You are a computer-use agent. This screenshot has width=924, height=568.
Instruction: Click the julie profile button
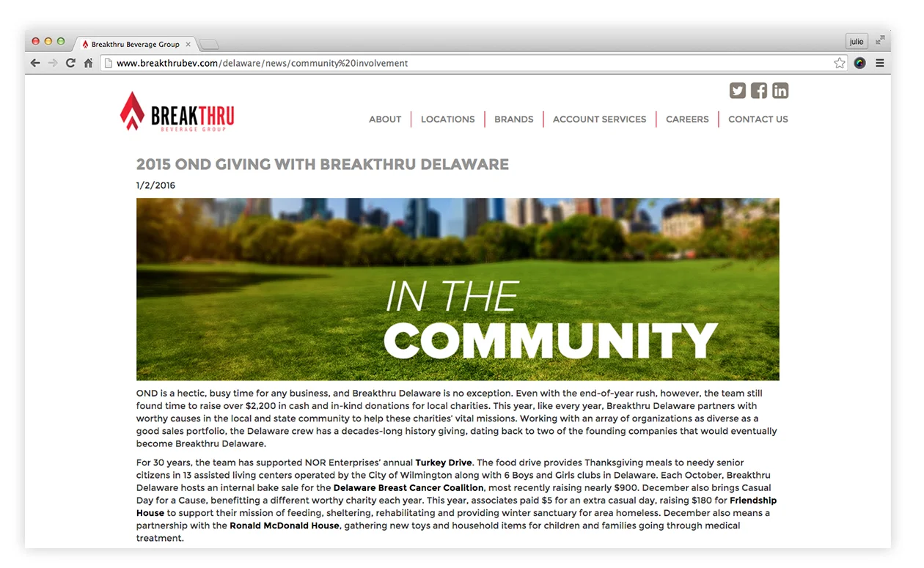pos(857,42)
